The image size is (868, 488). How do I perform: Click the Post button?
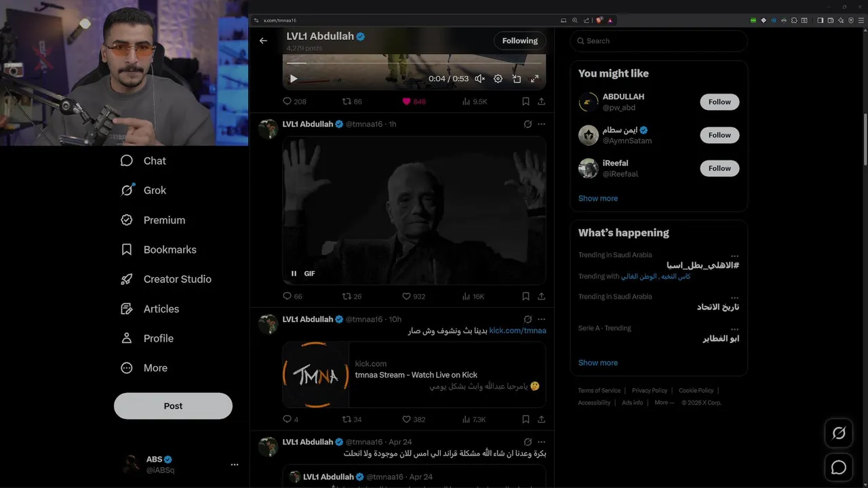173,406
